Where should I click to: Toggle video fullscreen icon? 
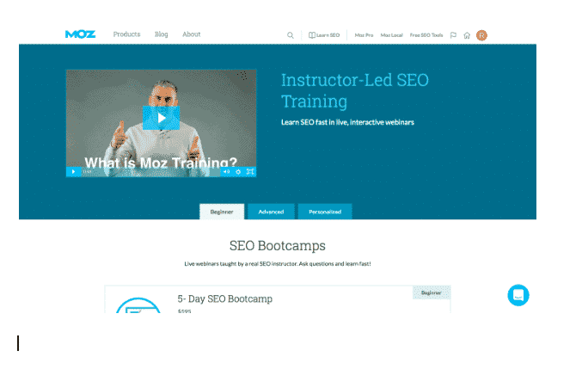250,171
